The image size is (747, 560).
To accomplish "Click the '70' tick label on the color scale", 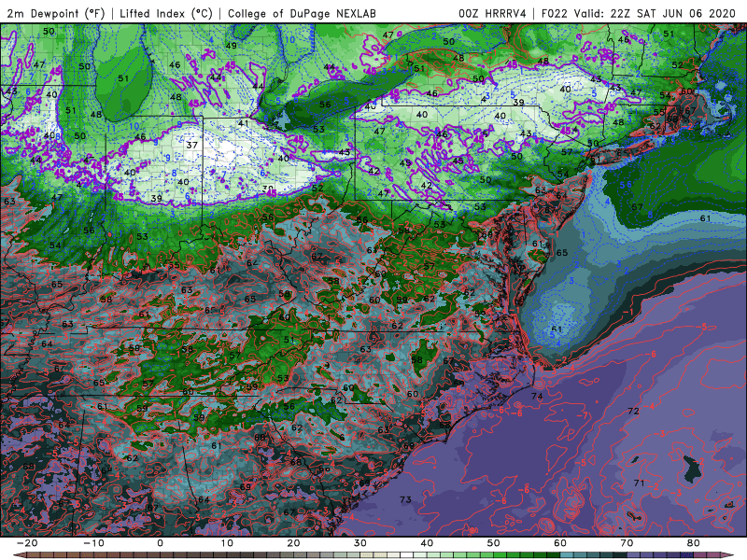I will [627, 543].
